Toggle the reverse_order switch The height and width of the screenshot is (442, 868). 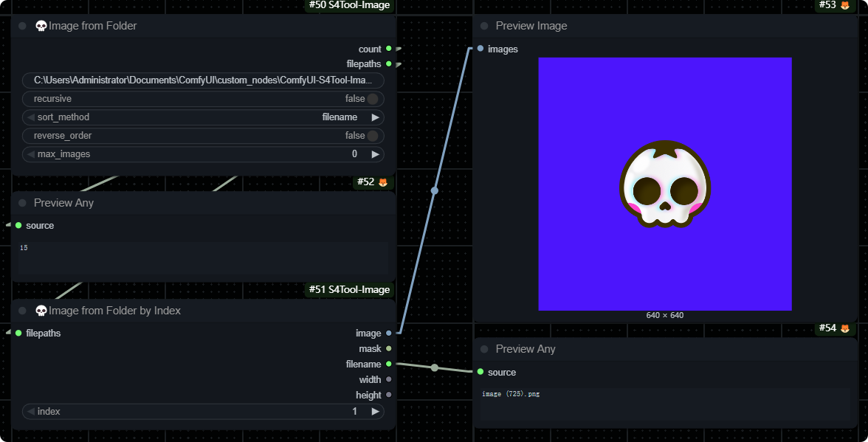point(372,136)
